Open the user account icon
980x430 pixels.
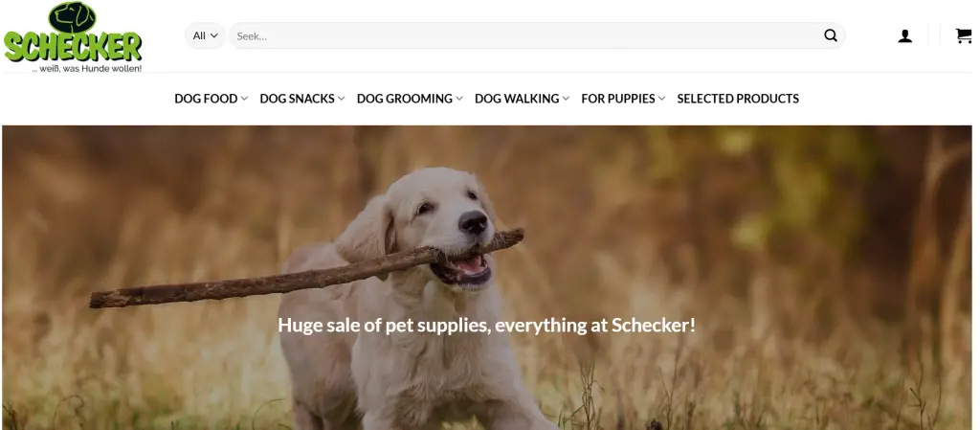coord(904,36)
